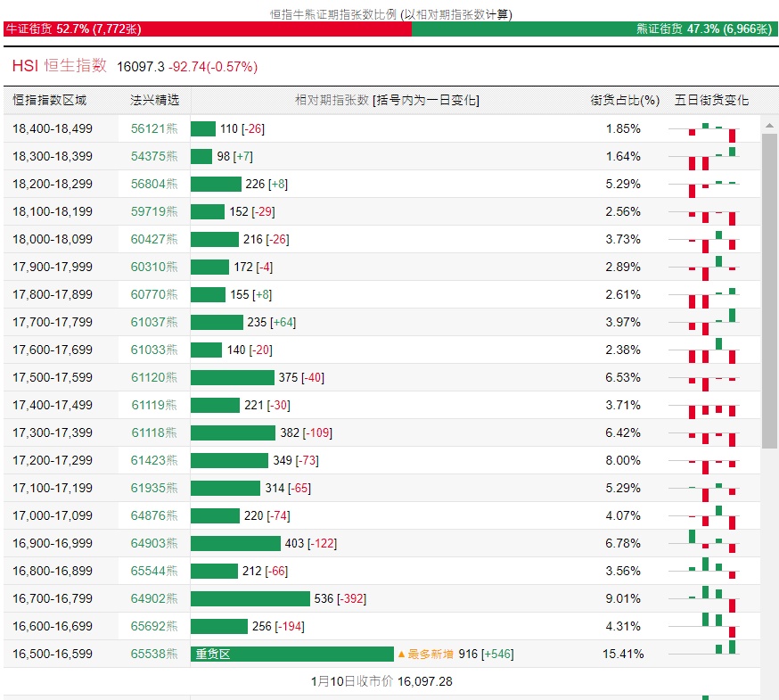779x700 pixels.
Task: Click value 256 [-194]
Action: (278, 626)
